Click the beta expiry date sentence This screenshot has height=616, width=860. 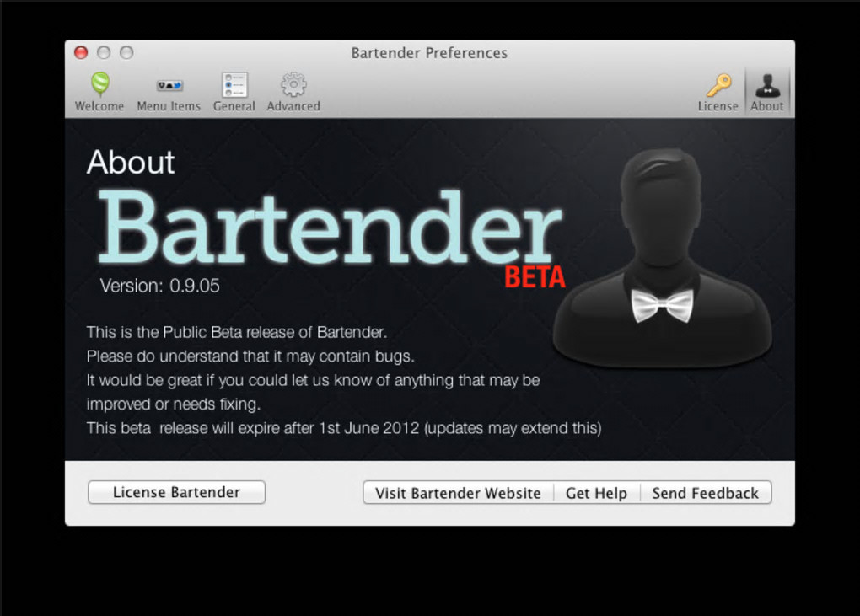[x=344, y=428]
